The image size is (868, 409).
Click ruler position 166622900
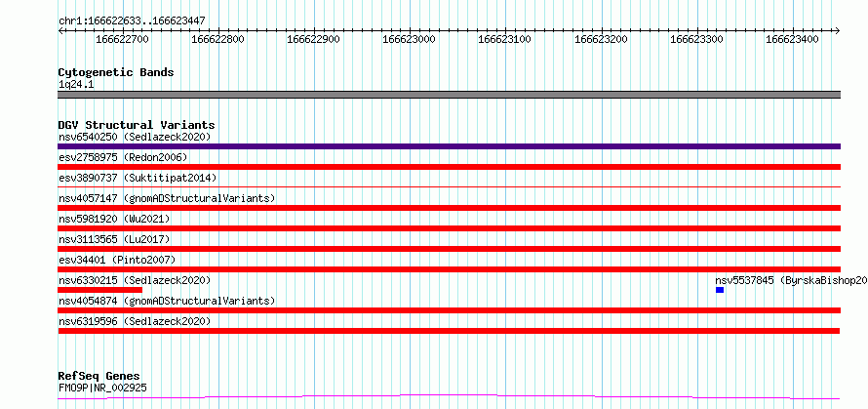point(314,39)
